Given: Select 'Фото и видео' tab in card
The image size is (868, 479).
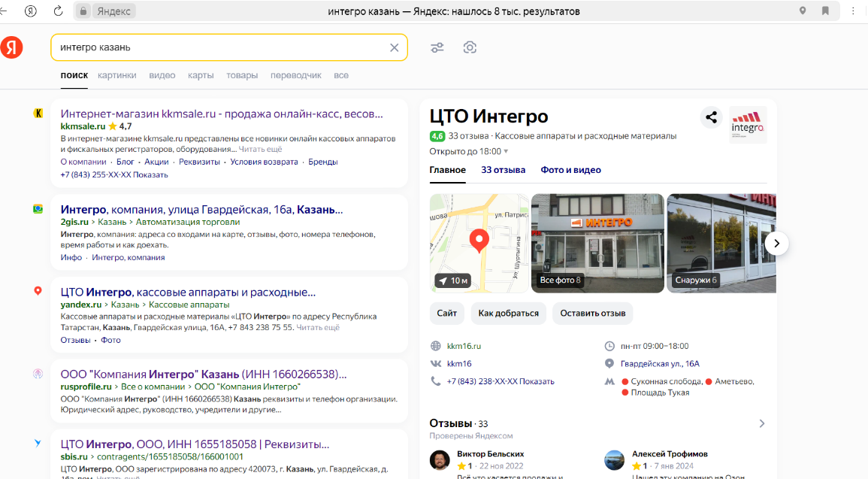Looking at the screenshot, I should 570,170.
